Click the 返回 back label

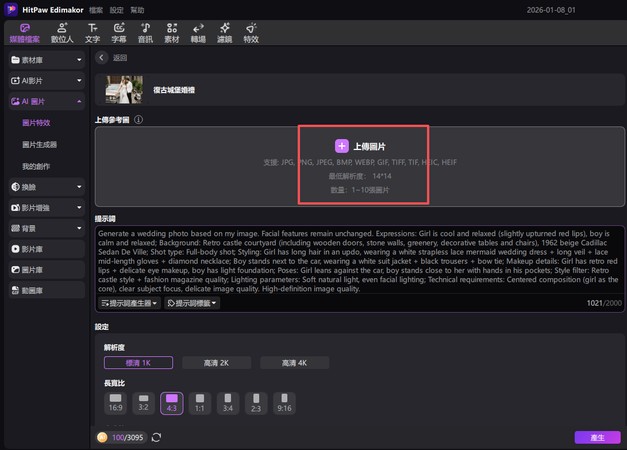120,58
